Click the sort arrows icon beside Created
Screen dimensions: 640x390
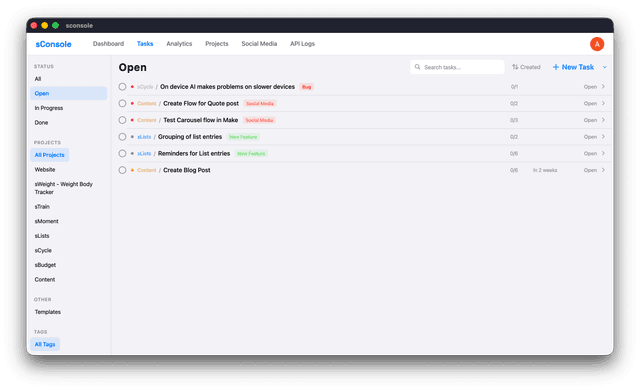[x=516, y=67]
